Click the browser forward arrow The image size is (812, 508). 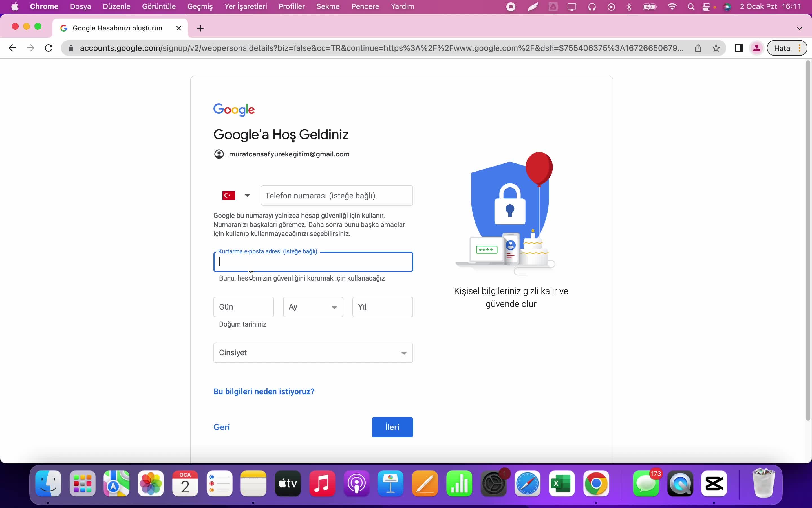pyautogui.click(x=30, y=48)
